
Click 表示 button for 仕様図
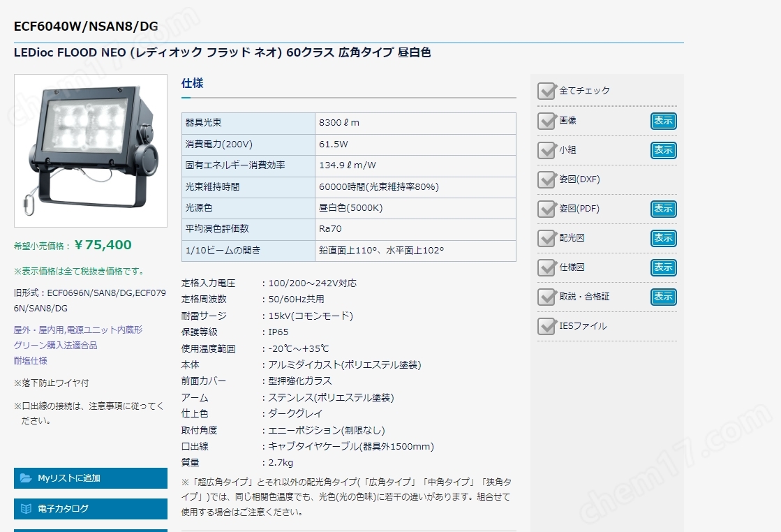click(x=664, y=268)
